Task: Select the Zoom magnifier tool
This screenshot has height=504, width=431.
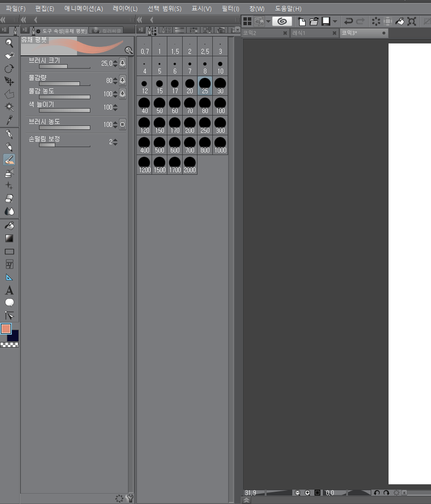Action: click(9, 43)
